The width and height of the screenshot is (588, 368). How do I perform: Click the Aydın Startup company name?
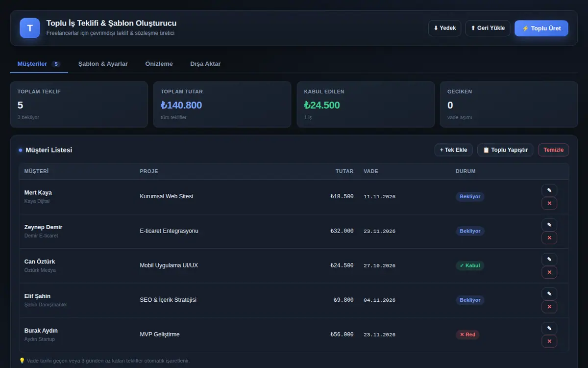[40, 339]
